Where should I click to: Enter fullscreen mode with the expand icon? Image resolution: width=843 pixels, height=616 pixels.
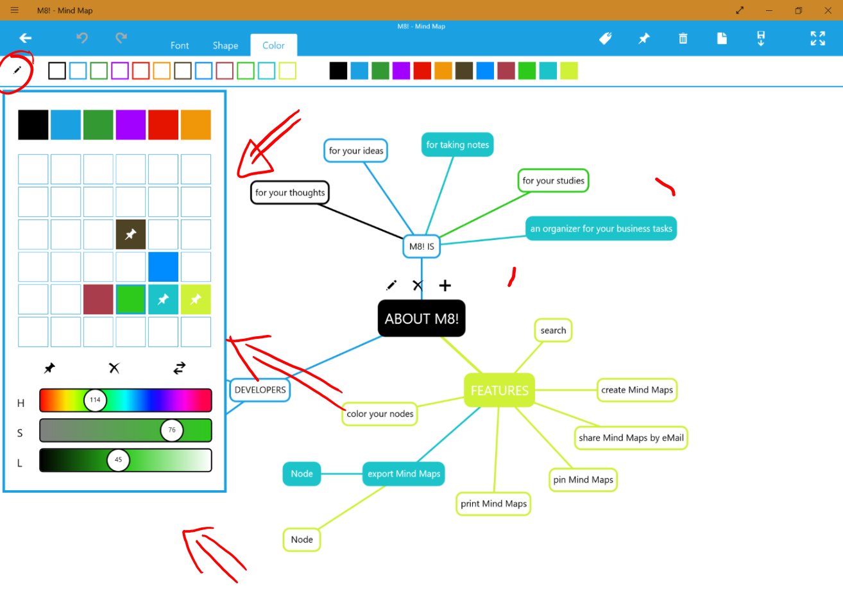[817, 38]
